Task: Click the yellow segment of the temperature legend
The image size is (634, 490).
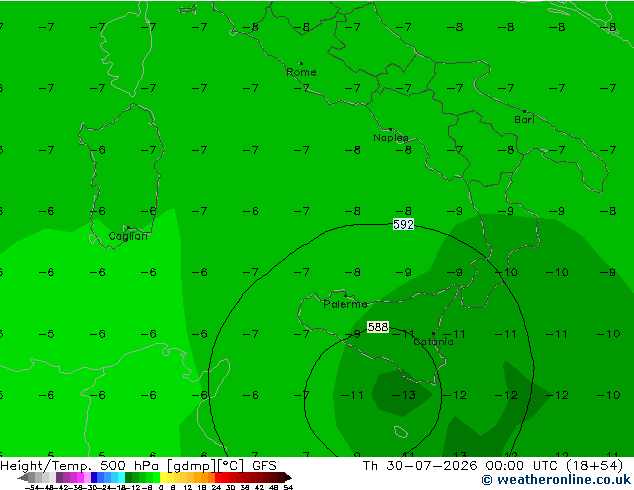Action: 164,477
